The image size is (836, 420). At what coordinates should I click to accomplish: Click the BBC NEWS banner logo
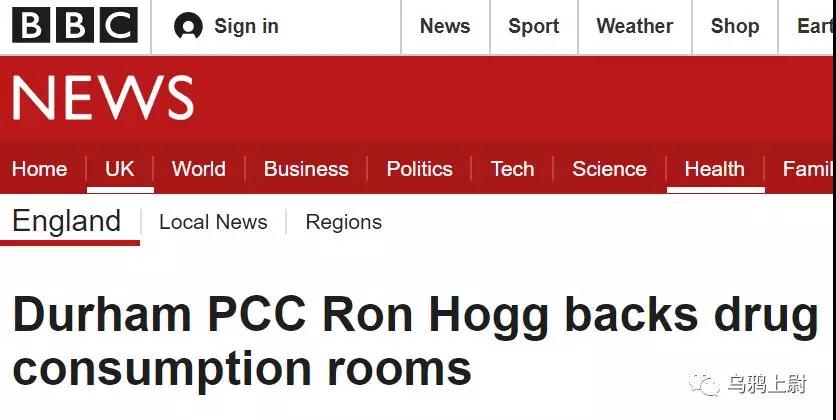103,99
